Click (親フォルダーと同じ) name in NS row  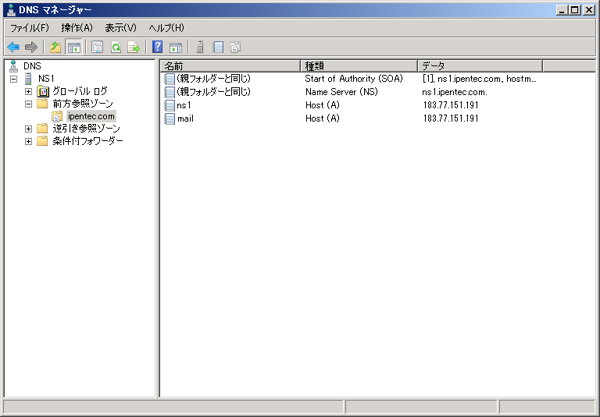point(214,92)
